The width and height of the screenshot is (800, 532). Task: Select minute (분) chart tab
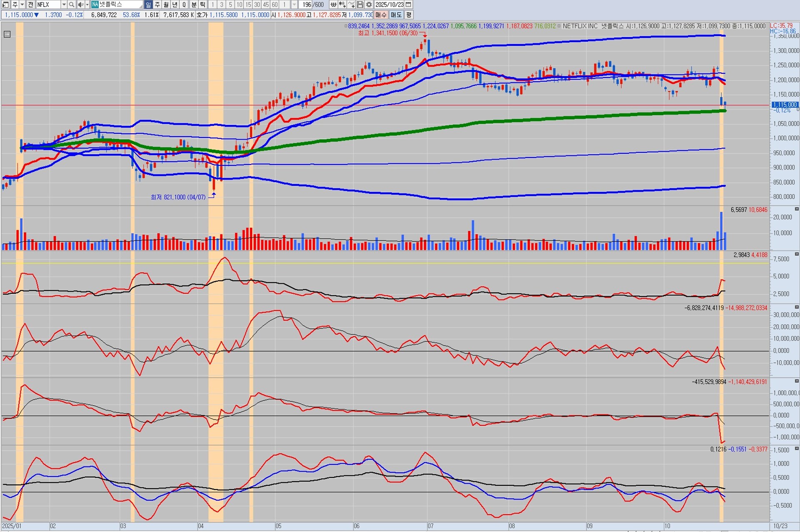point(194,5)
